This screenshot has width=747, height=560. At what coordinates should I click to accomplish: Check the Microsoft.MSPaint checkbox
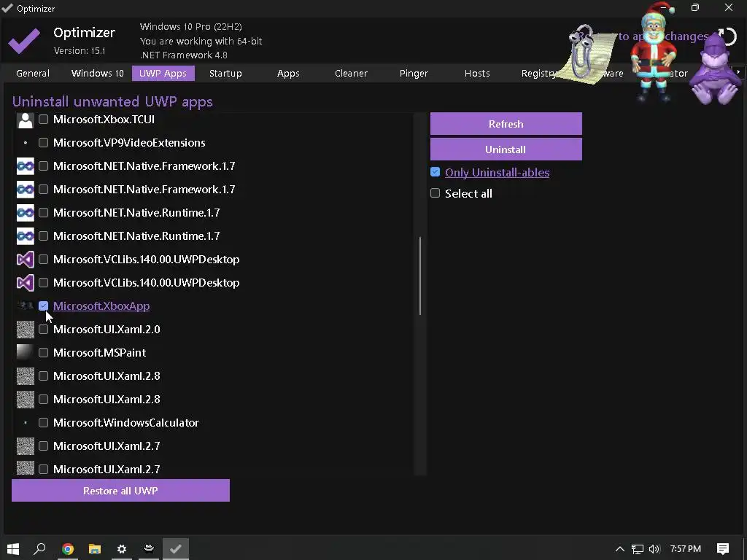[x=43, y=352]
